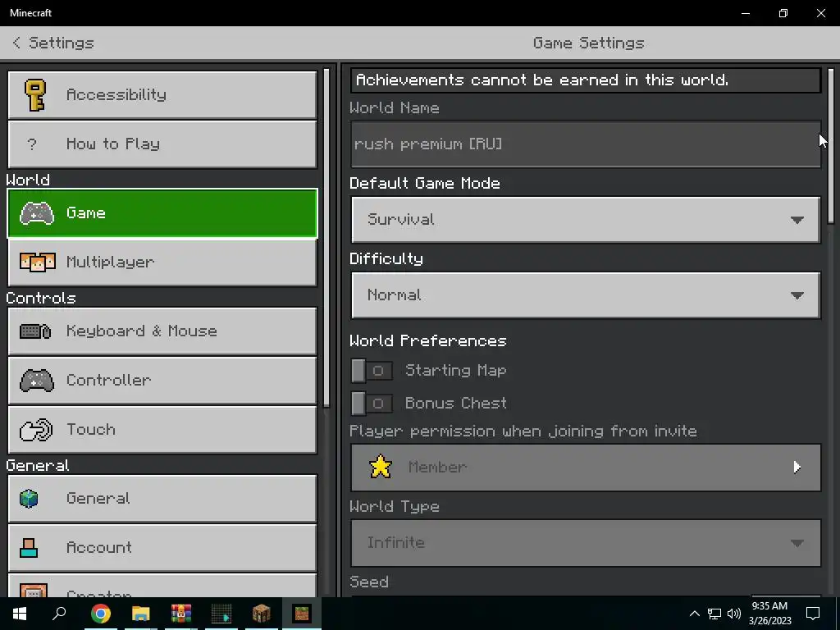Open the dark grid app on the taskbar
840x630 pixels.
point(221,614)
